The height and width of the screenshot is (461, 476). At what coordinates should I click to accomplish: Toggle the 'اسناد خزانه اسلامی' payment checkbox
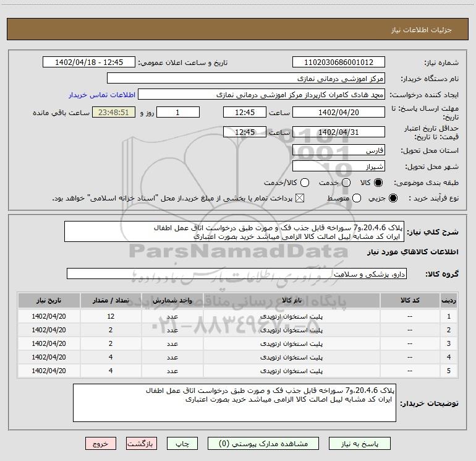[x=301, y=198]
